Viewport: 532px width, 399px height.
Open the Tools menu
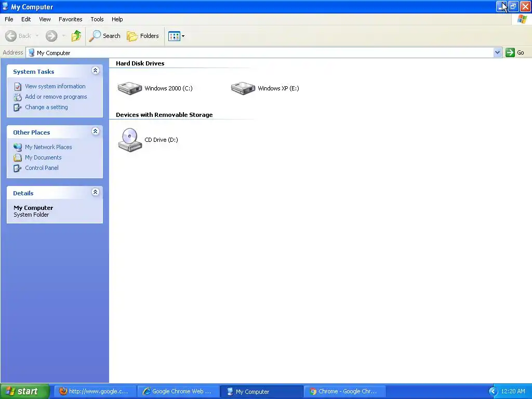(x=97, y=19)
